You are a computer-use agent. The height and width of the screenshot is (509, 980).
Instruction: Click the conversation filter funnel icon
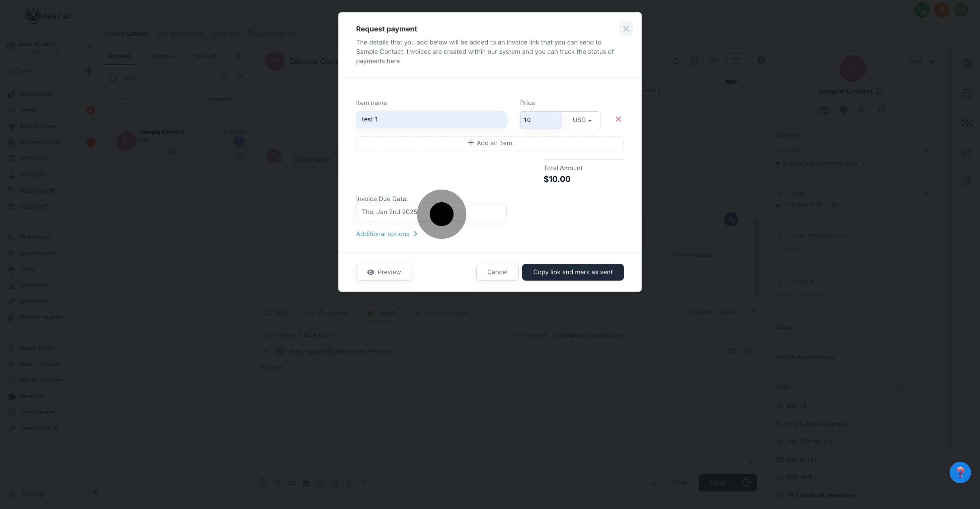coord(225,78)
